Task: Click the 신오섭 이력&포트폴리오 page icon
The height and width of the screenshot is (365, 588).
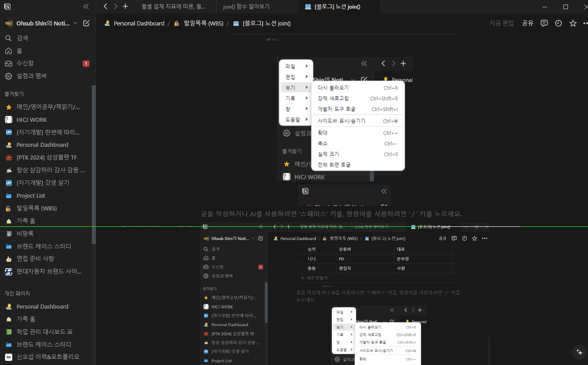Action: tap(9, 357)
